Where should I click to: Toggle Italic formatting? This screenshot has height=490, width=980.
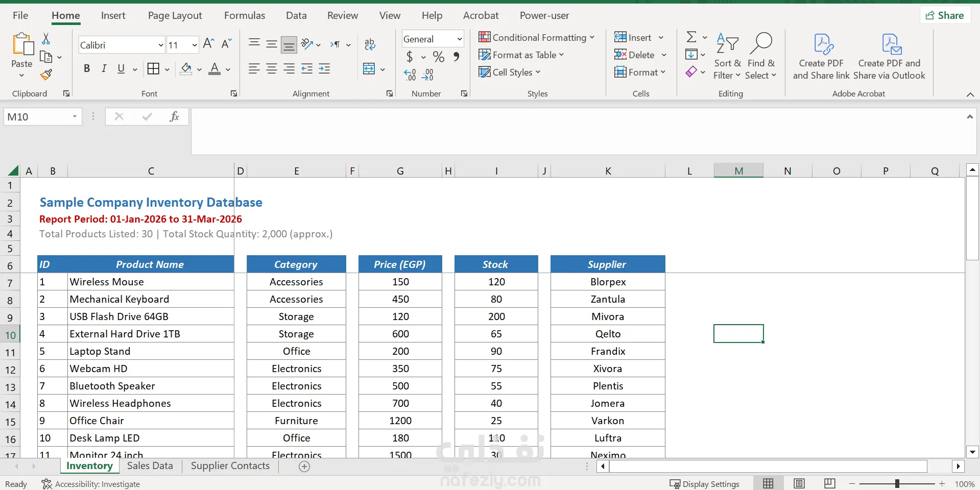click(x=104, y=69)
